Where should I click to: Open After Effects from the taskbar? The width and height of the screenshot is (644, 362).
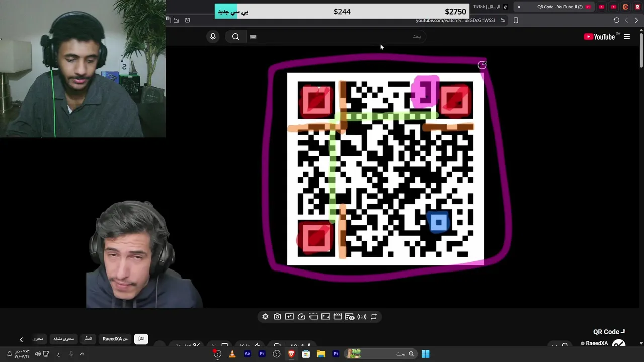tap(247, 354)
